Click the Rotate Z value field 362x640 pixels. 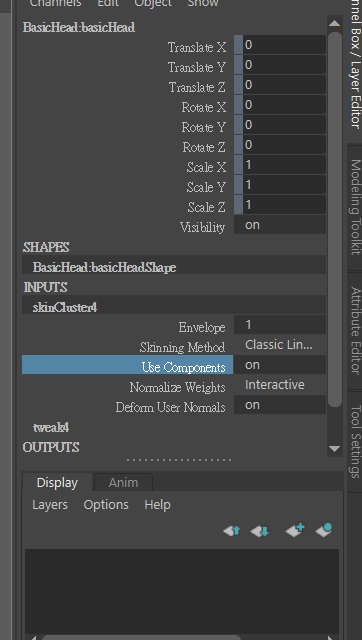coord(284,145)
